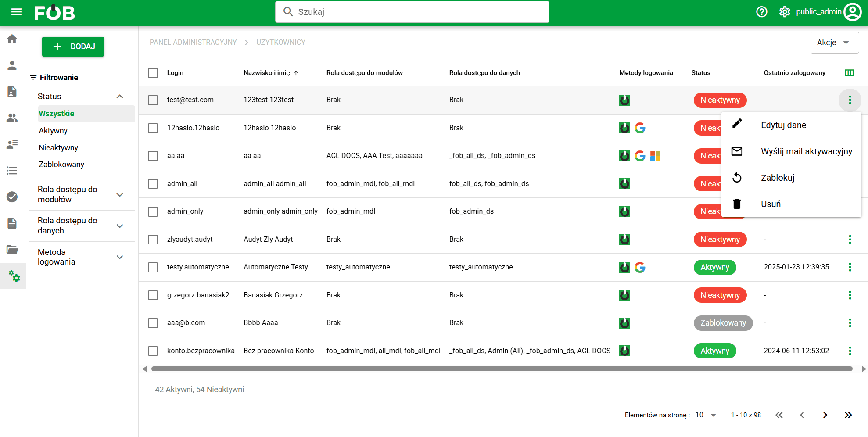868x437 pixels.
Task: Click the home icon in sidebar
Action: click(12, 39)
